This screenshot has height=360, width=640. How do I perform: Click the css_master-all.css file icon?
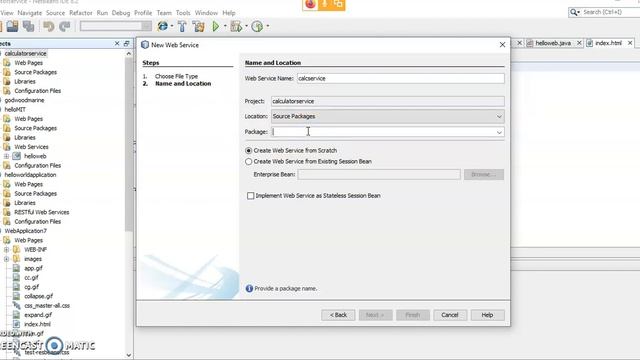16,305
